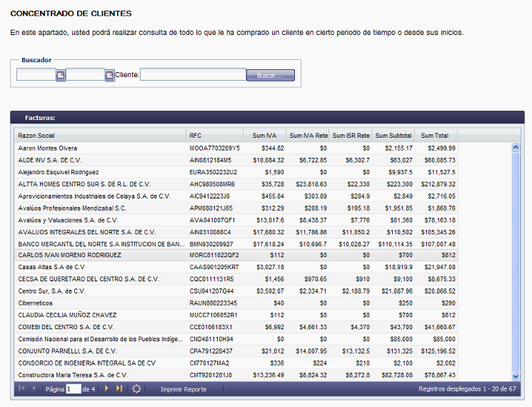Viewport: 532px width, 407px height.
Task: Select row Ciberneticos
Action: [x=236, y=303]
